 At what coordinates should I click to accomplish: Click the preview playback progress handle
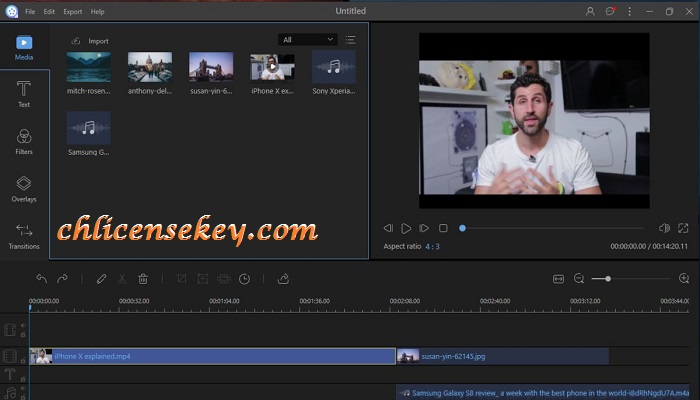tap(462, 228)
